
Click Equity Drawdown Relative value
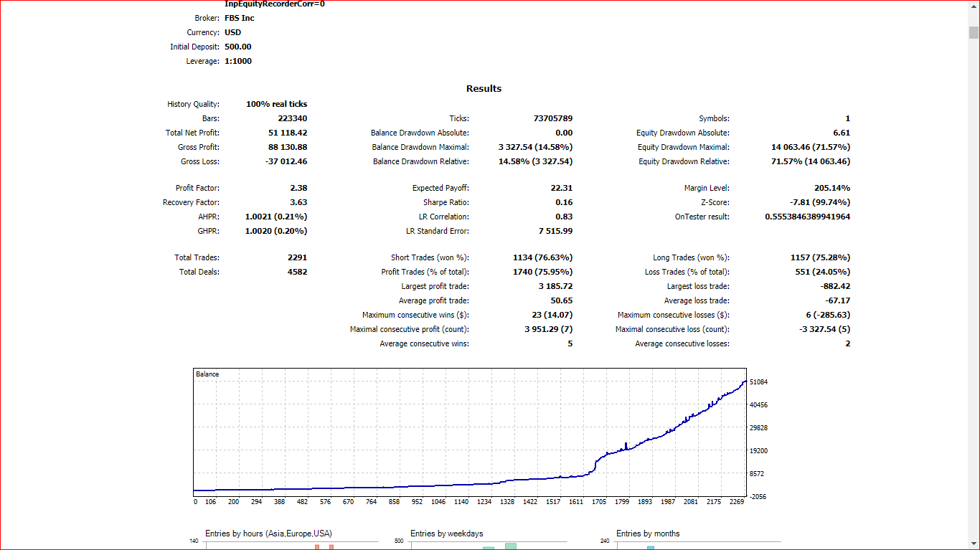811,161
